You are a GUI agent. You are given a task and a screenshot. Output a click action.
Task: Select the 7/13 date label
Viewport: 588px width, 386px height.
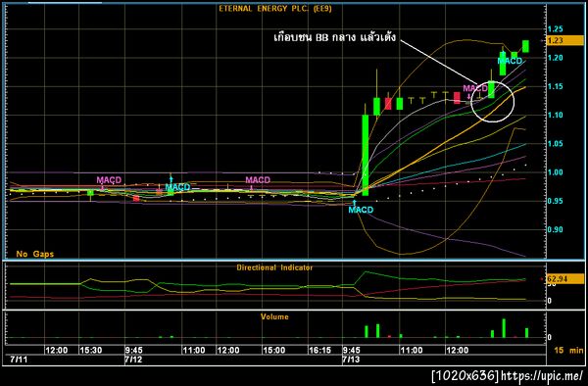pyautogui.click(x=350, y=360)
